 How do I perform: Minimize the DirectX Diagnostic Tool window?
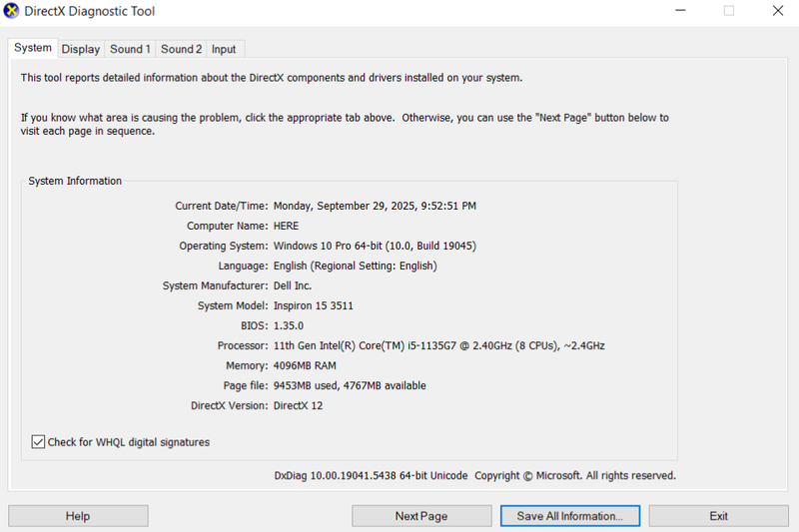(680, 12)
